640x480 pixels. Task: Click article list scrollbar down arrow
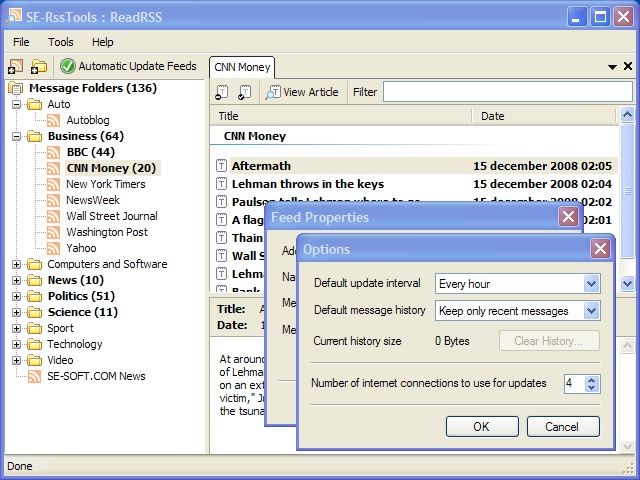pyautogui.click(x=627, y=282)
